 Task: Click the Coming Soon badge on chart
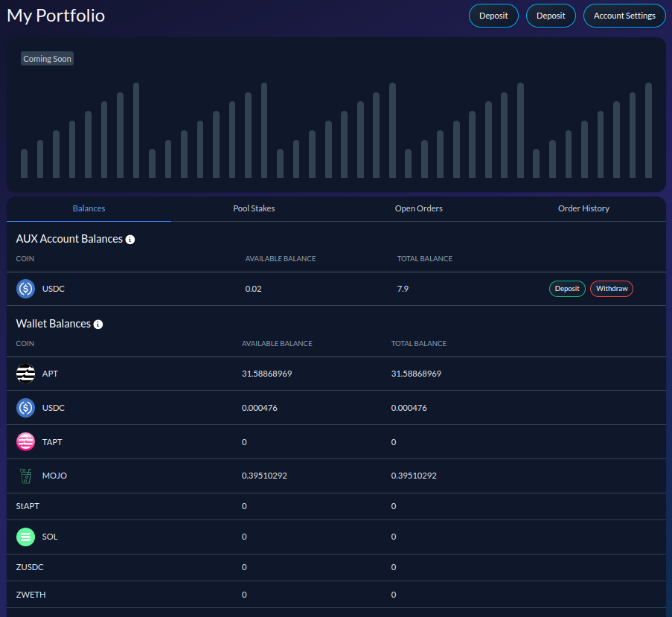tap(47, 59)
